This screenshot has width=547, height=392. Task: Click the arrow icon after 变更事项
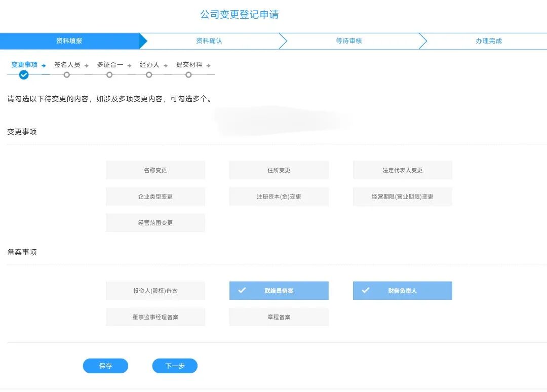click(x=44, y=65)
